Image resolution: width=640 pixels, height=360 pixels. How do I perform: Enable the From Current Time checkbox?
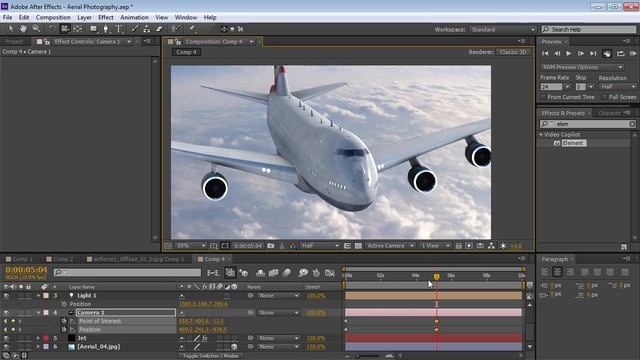tap(543, 97)
